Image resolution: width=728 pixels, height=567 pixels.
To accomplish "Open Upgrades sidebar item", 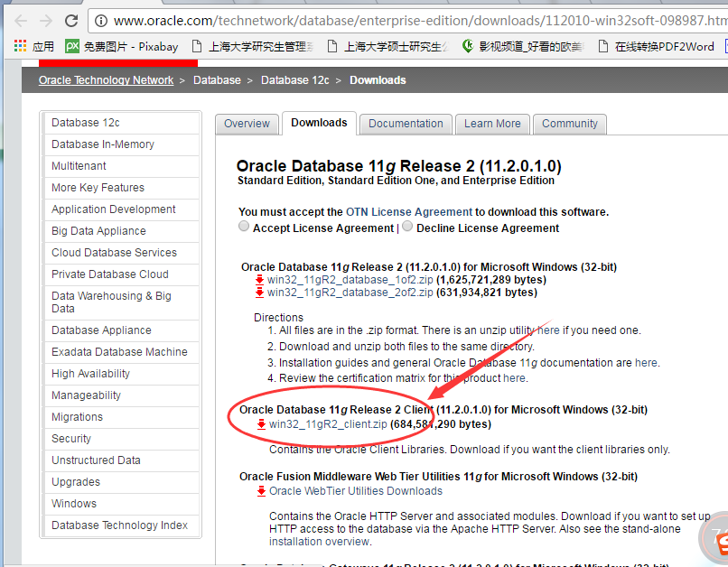I will [122, 482].
